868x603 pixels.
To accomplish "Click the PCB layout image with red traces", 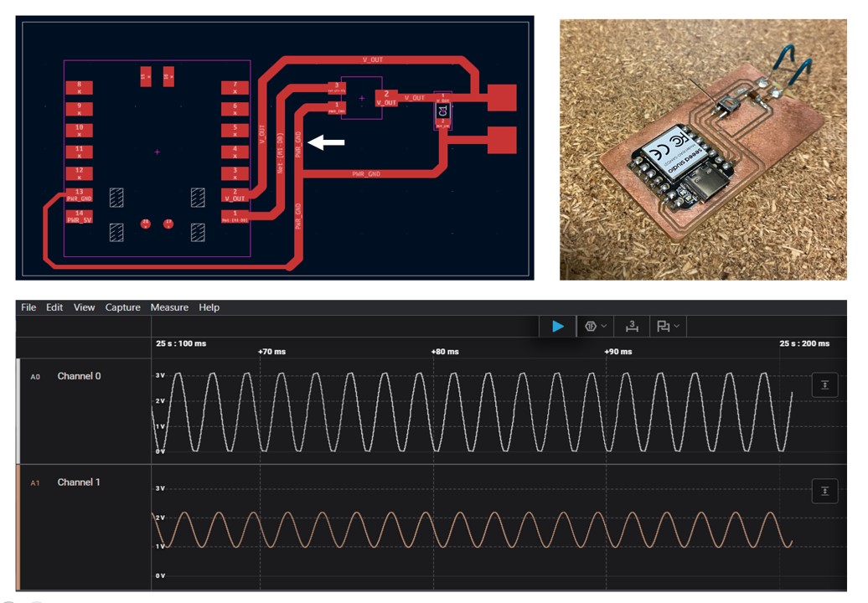I will 275,147.
